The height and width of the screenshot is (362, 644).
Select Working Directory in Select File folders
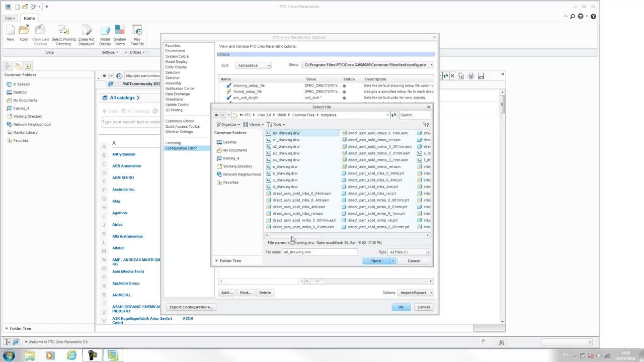pos(235,166)
